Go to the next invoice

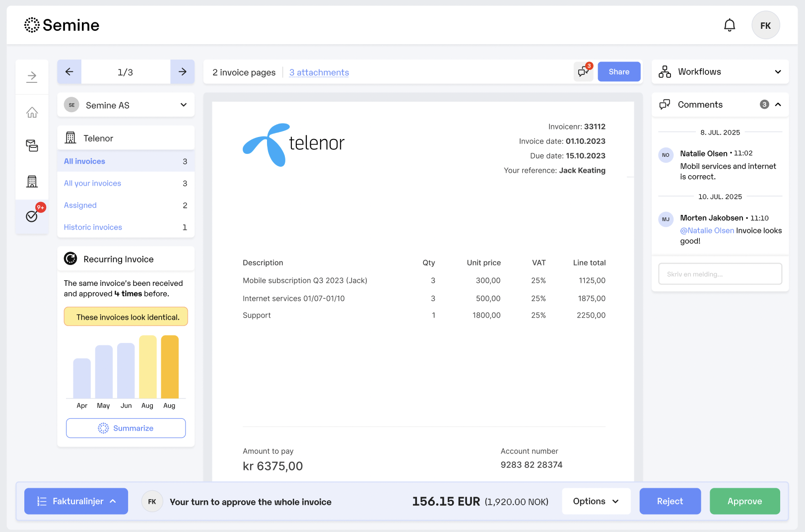click(x=182, y=72)
